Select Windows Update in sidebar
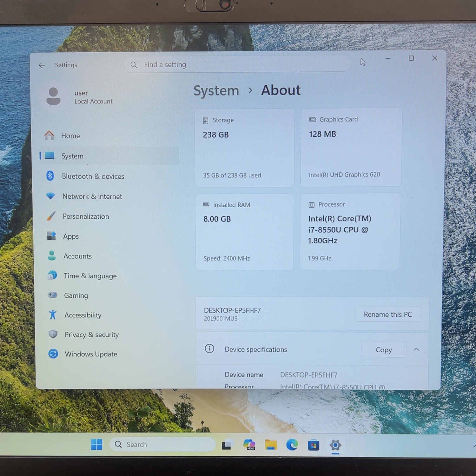476x476 pixels. 109,354
